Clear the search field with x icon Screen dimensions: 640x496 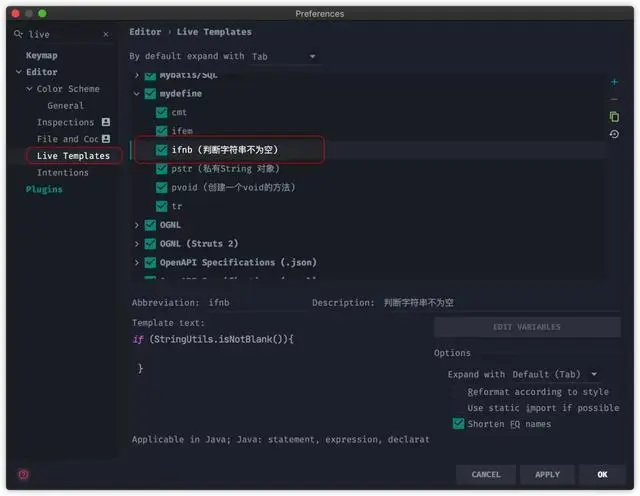tap(106, 35)
